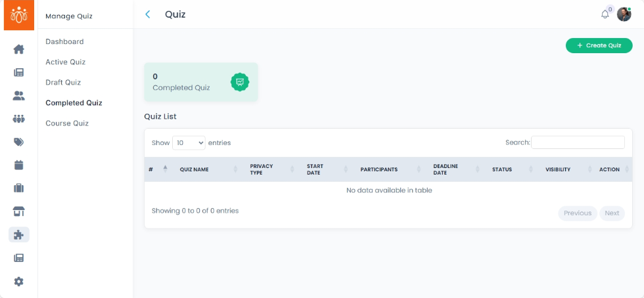Screen dimensions: 644x298
Task: Open the store icon in sidebar
Action: [18, 211]
